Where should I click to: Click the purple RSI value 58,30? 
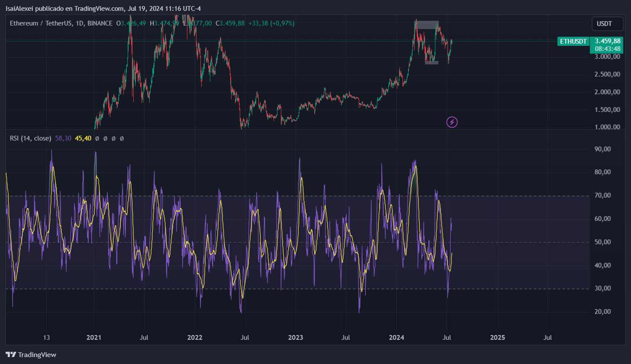click(x=63, y=138)
